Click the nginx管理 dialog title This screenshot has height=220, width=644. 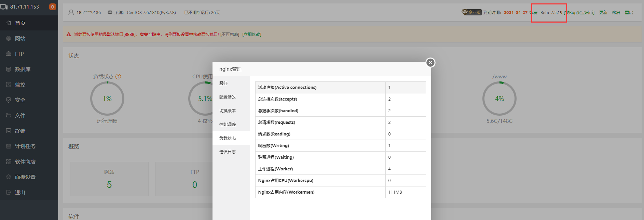point(230,69)
